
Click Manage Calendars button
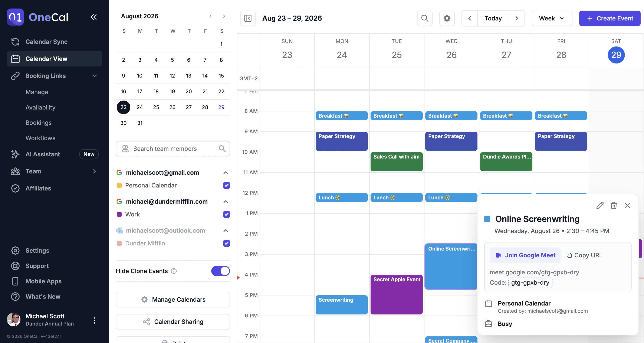[173, 300]
